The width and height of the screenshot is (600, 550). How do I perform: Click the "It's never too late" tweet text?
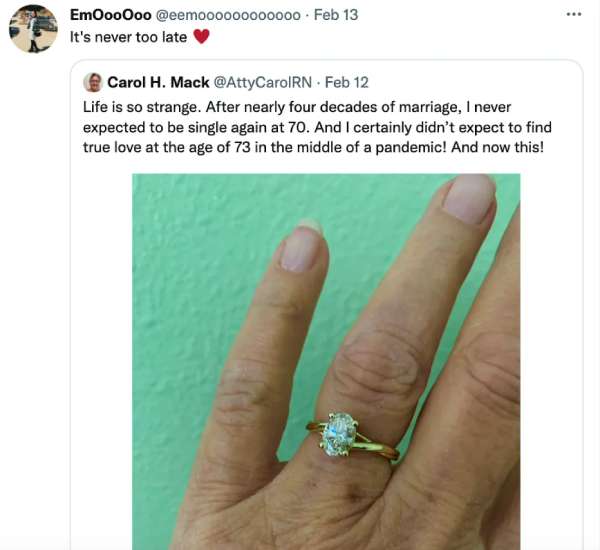[x=128, y=37]
